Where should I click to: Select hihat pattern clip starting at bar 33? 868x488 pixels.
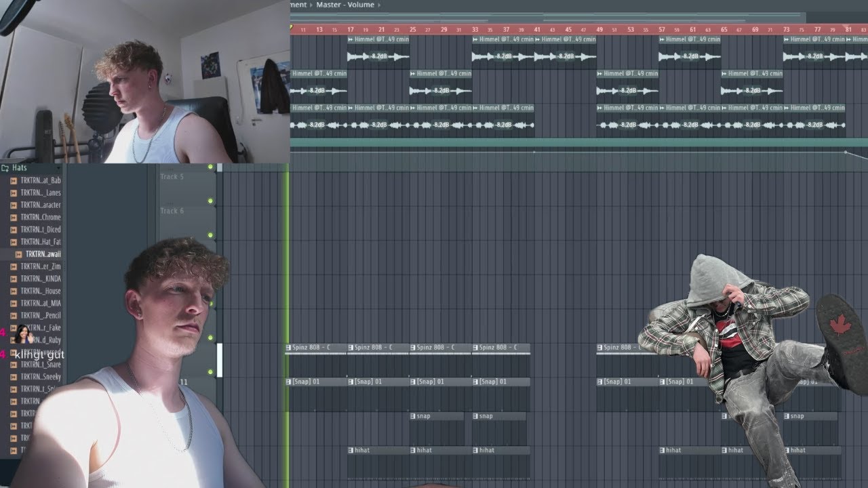click(500, 463)
